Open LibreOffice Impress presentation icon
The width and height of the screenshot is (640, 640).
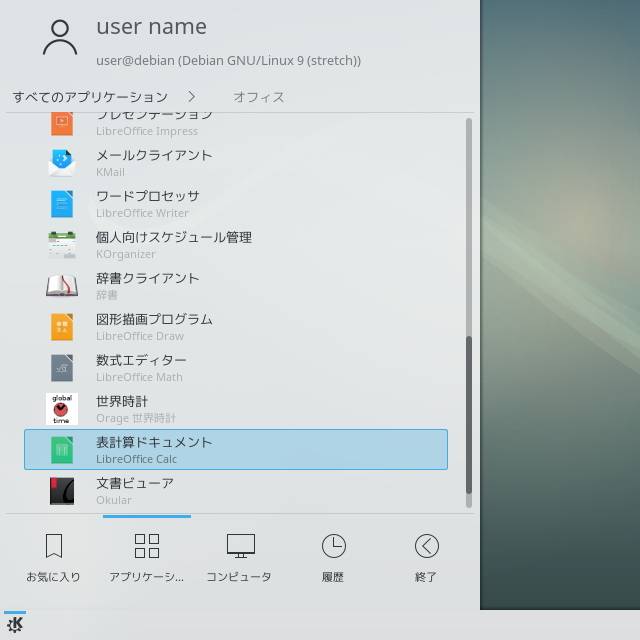[62, 124]
